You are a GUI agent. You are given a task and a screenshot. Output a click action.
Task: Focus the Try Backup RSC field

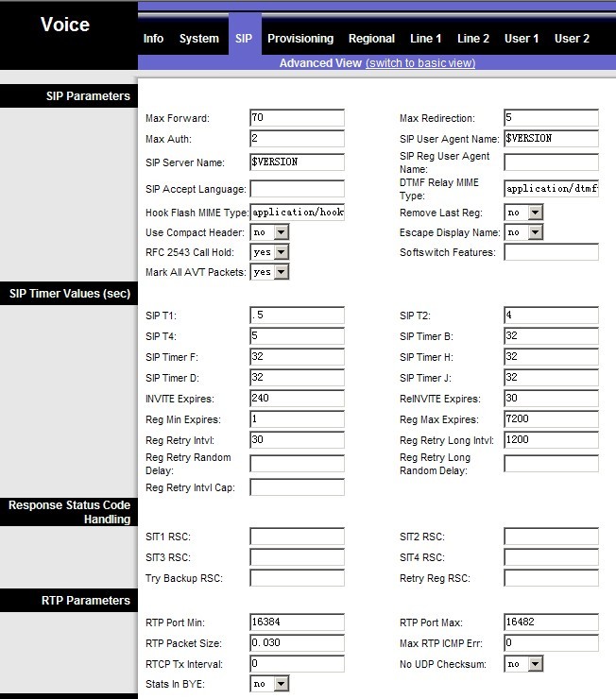(x=298, y=578)
